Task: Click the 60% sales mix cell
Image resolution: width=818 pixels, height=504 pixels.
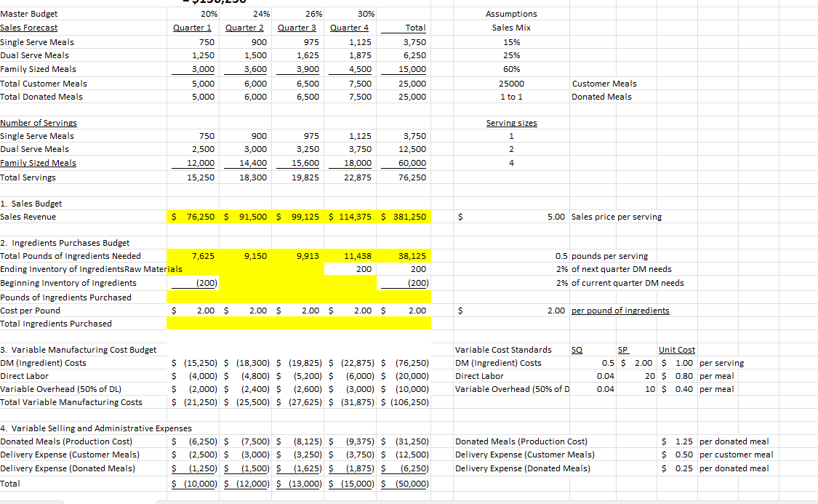Action: point(511,69)
